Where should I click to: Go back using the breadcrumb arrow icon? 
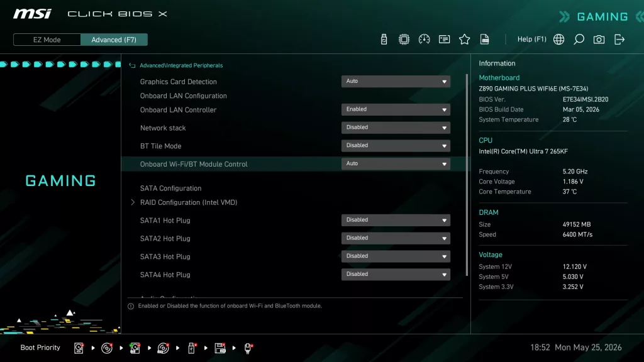pos(132,65)
